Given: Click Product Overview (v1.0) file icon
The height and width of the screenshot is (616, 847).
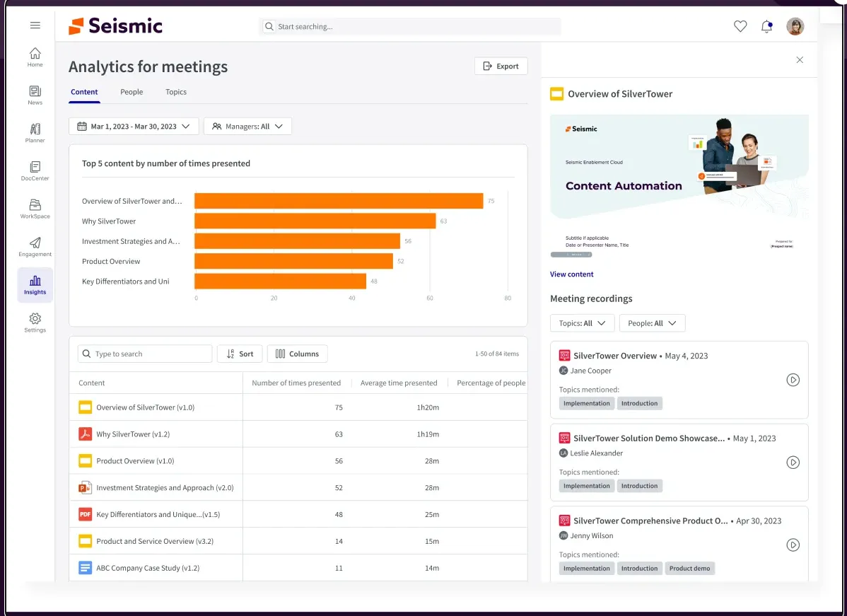Looking at the screenshot, I should point(86,461).
